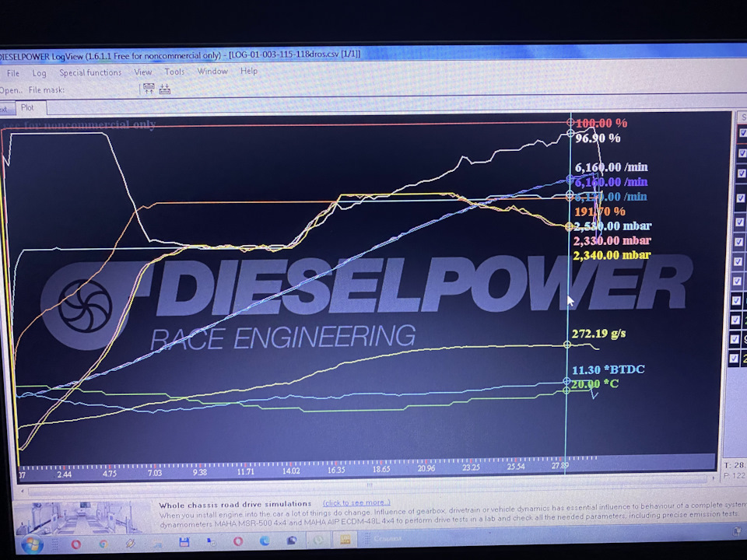Click the red 100.00 % value label
The width and height of the screenshot is (747, 560).
[601, 124]
